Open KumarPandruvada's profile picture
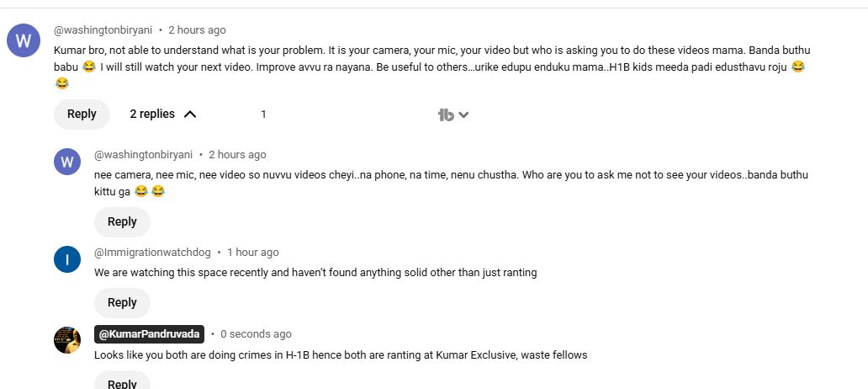The width and height of the screenshot is (868, 389). pyautogui.click(x=67, y=340)
